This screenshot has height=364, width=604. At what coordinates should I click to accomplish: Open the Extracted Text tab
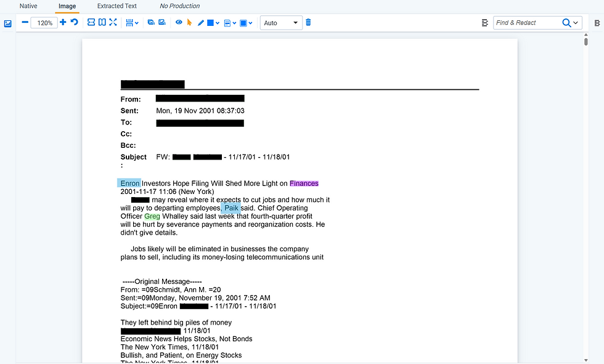116,6
